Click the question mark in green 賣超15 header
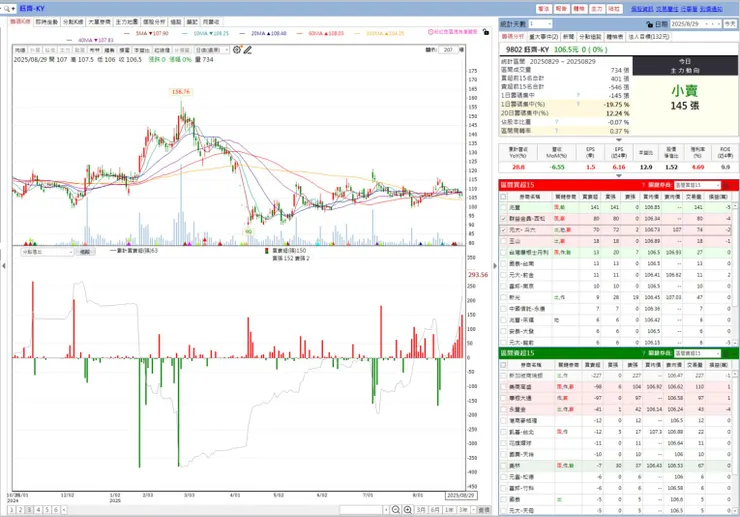Screen dimensions: 740x517 click(643, 353)
